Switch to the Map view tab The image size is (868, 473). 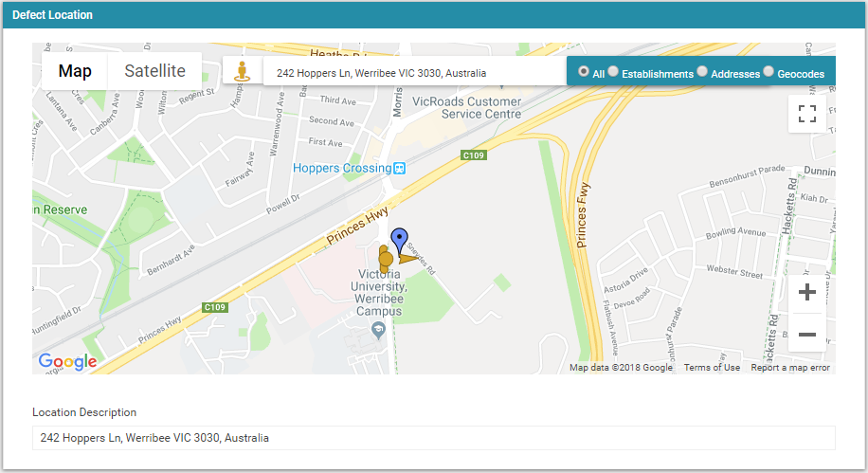click(75, 71)
